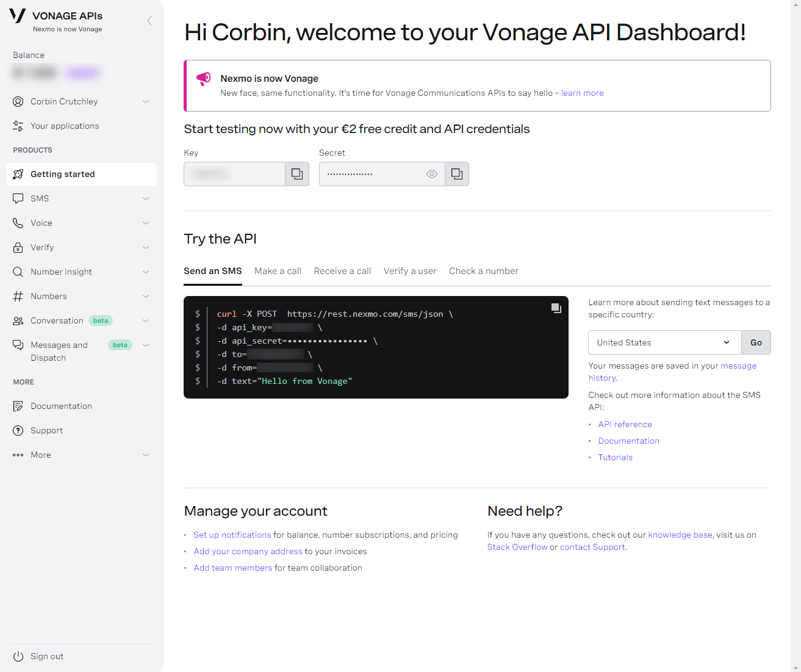Expand the Numbers submenu chevron
The image size is (801, 672).
(146, 296)
